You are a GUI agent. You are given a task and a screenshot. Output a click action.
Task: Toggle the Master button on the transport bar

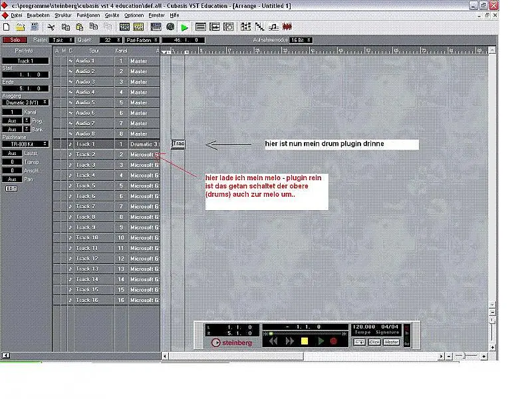(391, 343)
